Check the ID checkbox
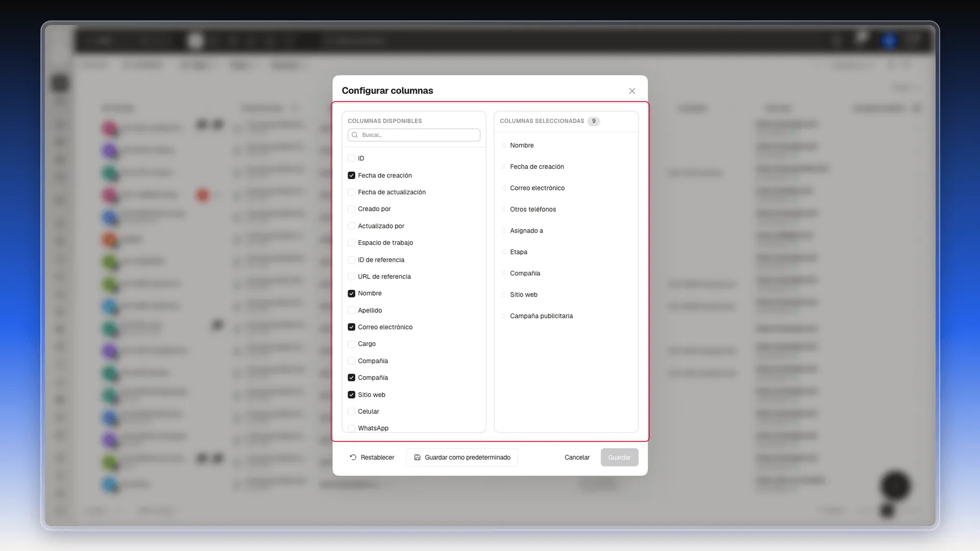 (x=352, y=159)
